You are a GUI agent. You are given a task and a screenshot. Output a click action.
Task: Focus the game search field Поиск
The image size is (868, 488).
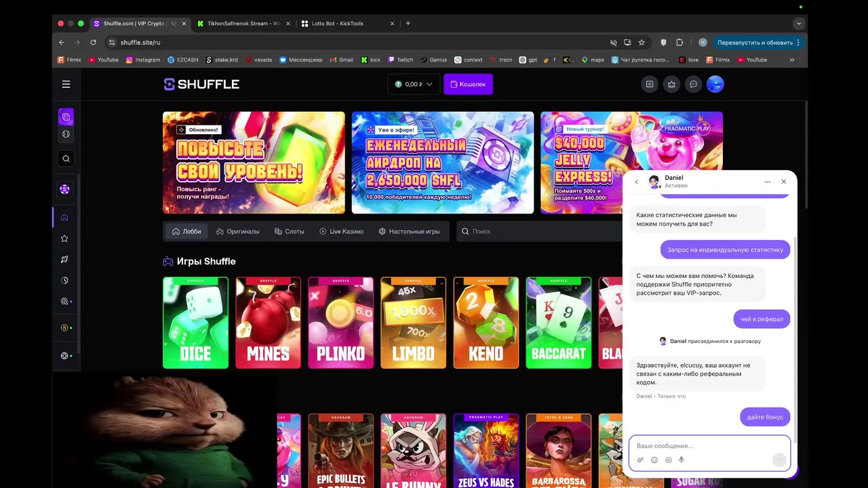[539, 231]
